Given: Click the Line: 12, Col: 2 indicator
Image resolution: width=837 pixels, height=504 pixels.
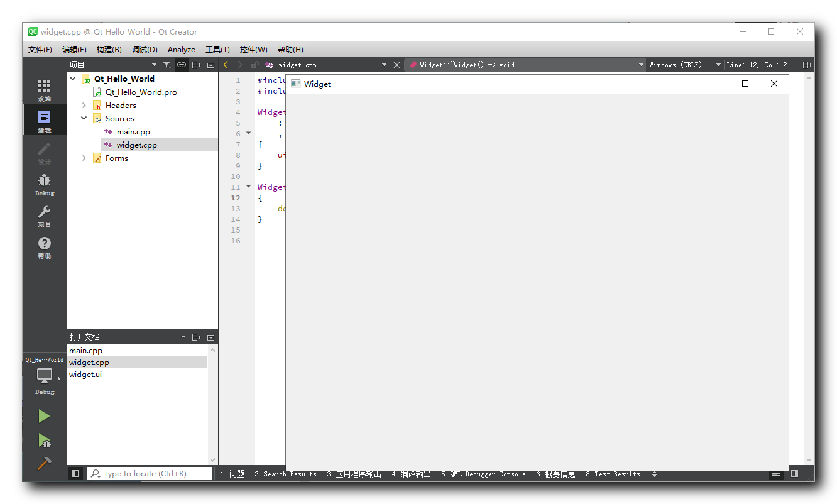Looking at the screenshot, I should (x=757, y=65).
